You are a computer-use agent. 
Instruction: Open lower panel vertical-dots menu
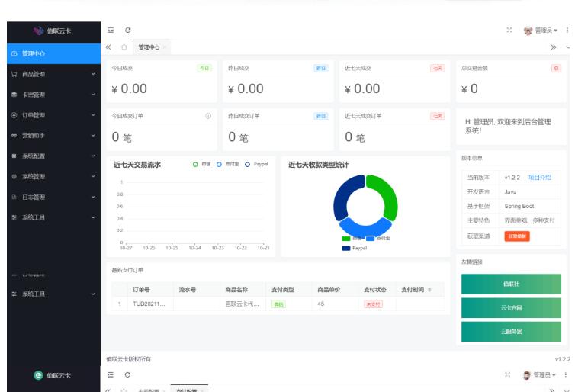coord(566,374)
